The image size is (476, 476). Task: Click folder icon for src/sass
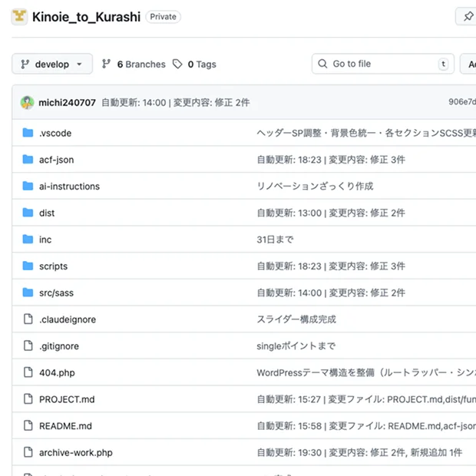click(28, 293)
